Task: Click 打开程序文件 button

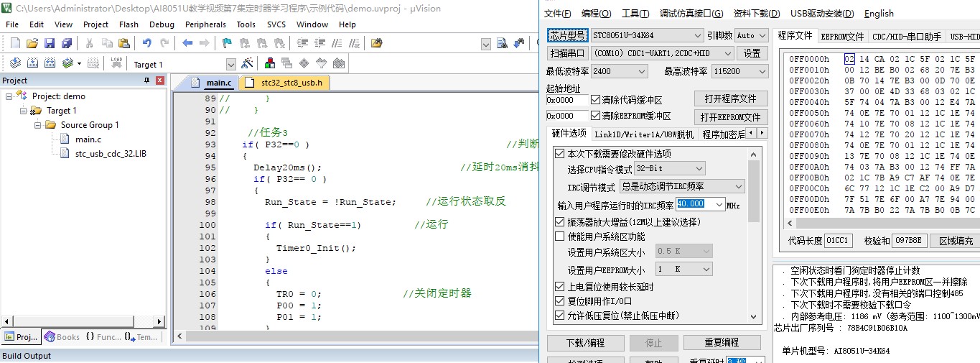Action: point(731,98)
